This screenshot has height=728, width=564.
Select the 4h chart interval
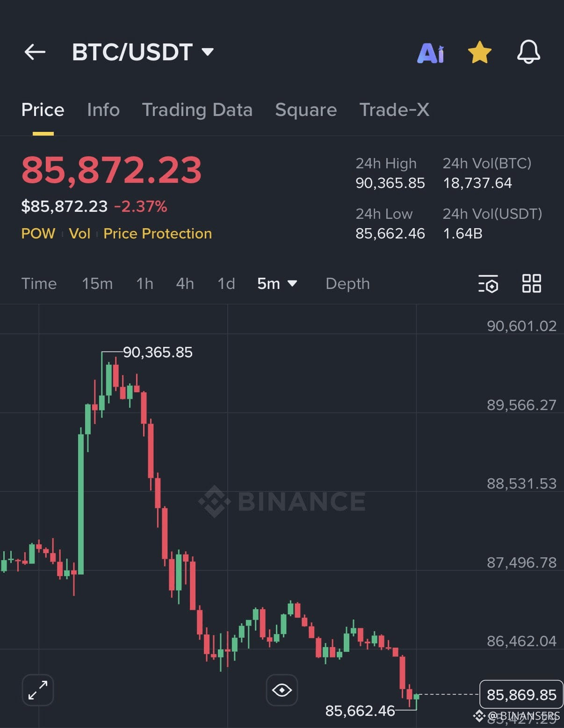pos(185,283)
